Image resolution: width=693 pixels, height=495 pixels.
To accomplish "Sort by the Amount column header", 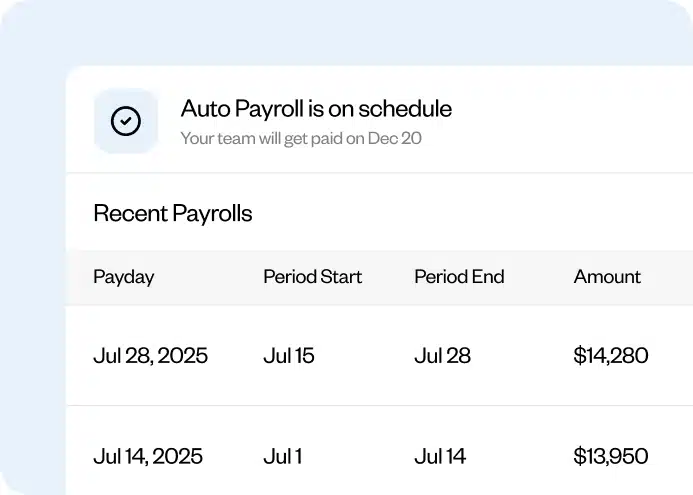I will coord(607,277).
